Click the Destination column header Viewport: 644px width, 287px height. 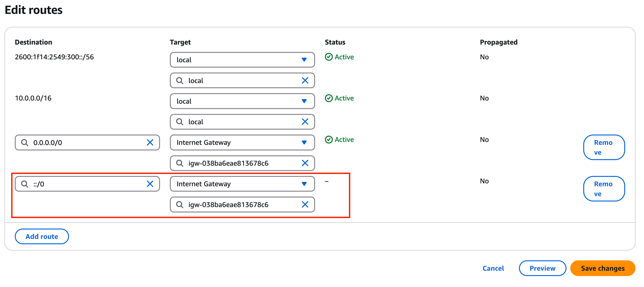[x=34, y=42]
